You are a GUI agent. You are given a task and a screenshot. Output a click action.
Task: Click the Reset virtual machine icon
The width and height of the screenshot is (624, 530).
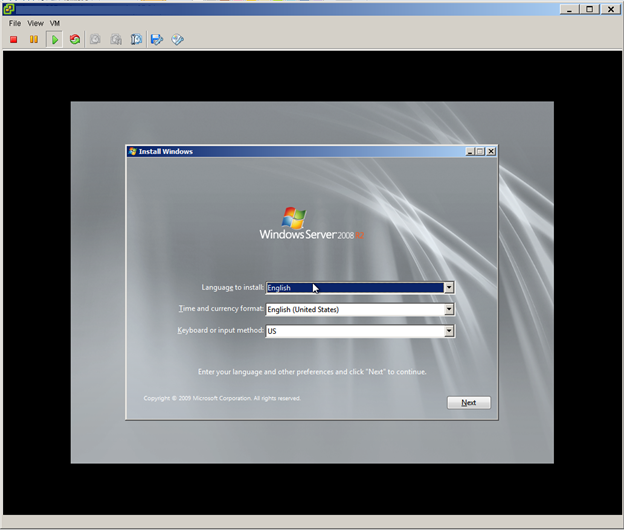point(75,39)
